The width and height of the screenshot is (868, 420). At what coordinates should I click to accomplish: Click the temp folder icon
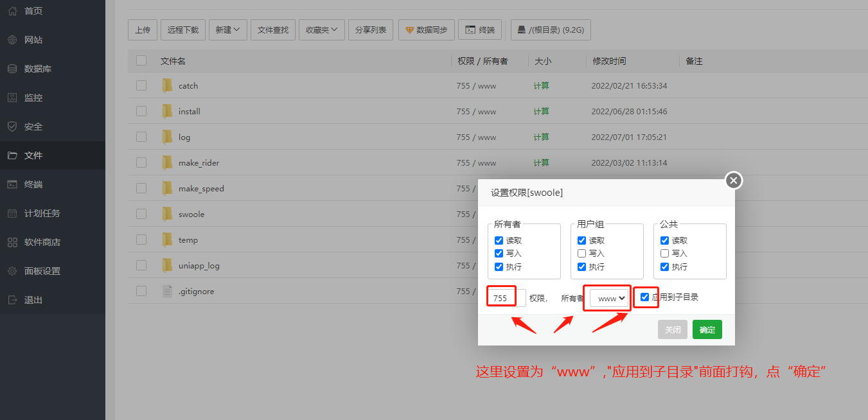tap(168, 240)
